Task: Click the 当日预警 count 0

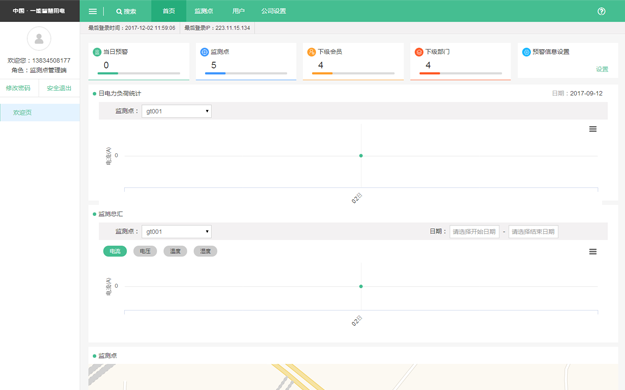Action: 106,65
